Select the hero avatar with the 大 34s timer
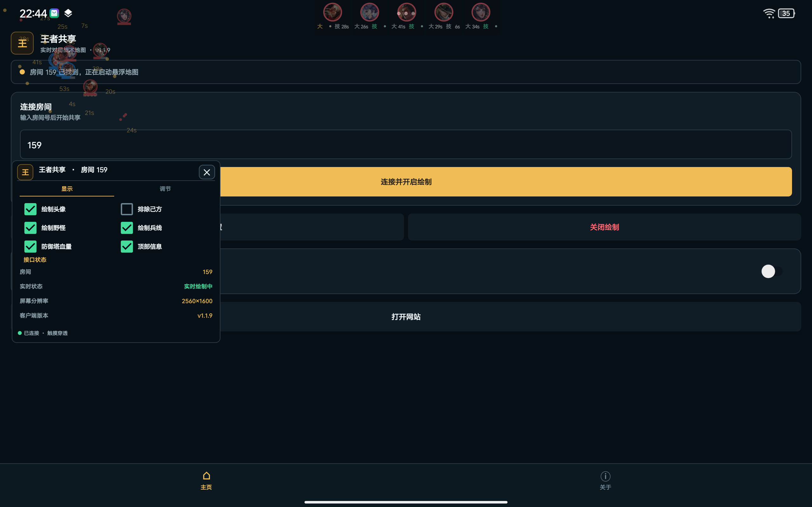 481,12
